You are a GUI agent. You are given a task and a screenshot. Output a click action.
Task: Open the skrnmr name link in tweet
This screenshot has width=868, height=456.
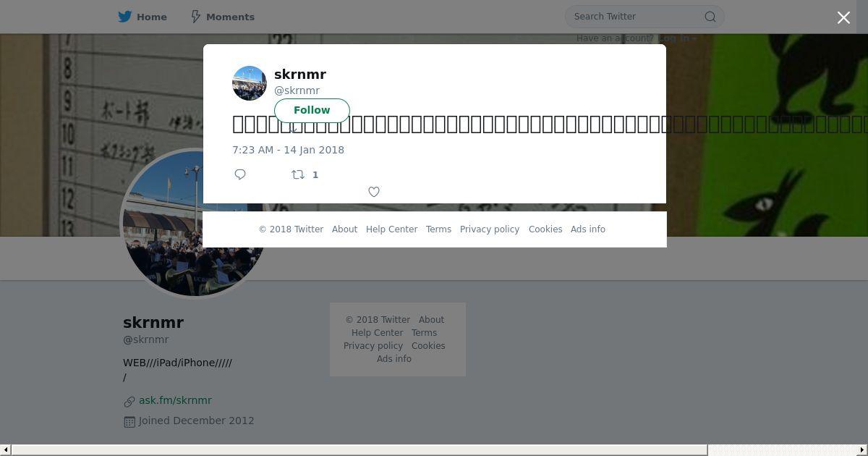coord(300,75)
